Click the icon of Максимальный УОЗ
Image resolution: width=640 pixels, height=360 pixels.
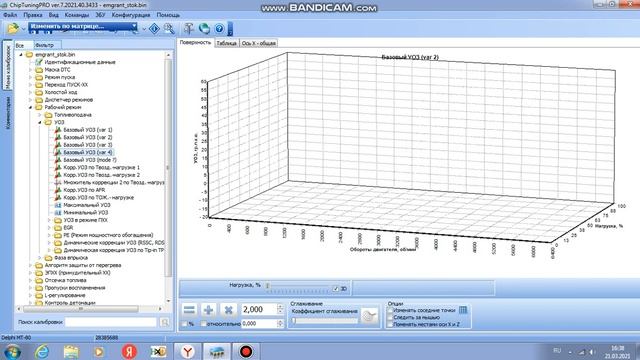pos(58,205)
